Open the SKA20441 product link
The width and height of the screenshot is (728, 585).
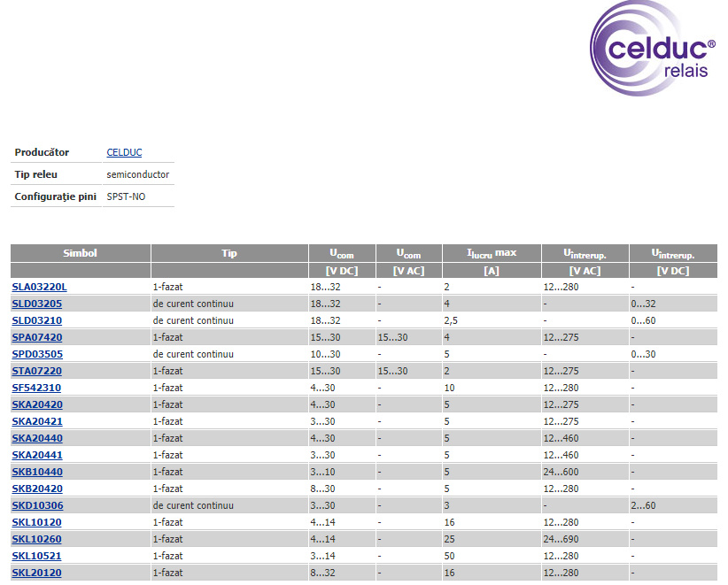click(37, 455)
